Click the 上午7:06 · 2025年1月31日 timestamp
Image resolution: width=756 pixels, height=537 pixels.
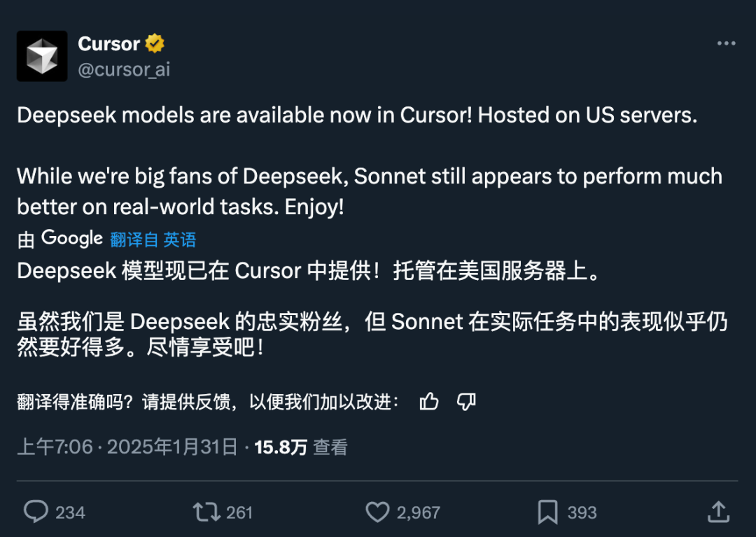click(x=127, y=447)
